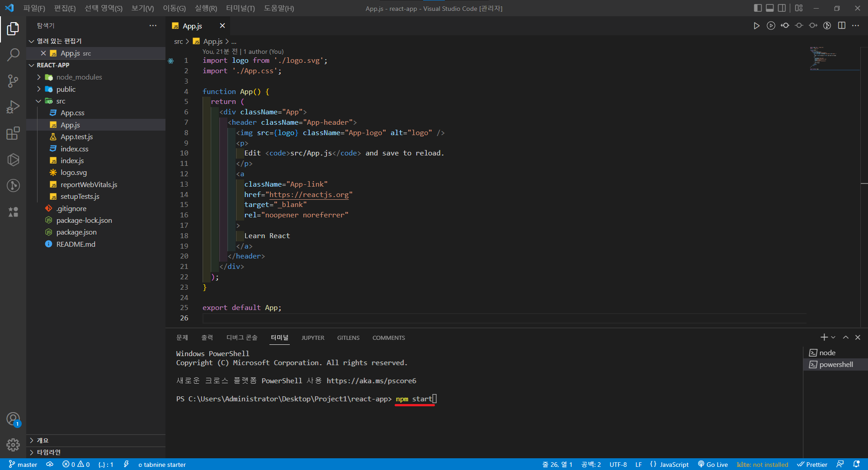Viewport: 868px width, 470px height.
Task: Switch to the GITLENS panel tab
Action: 348,338
